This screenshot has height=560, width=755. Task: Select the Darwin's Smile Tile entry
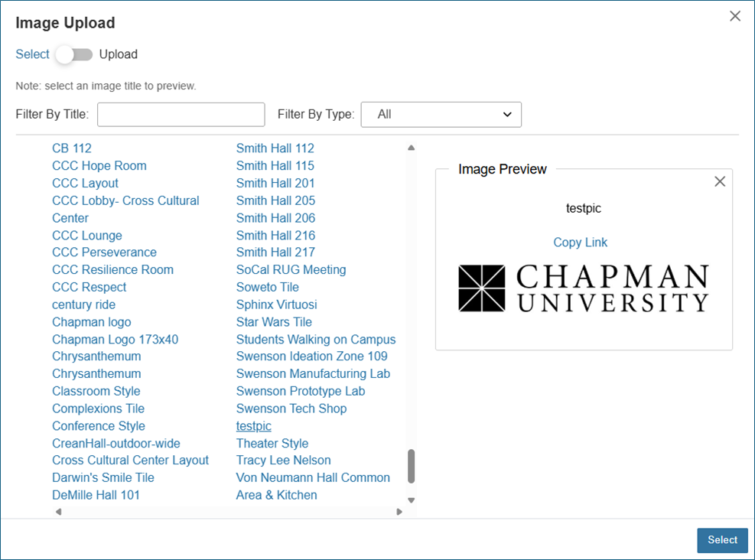103,477
